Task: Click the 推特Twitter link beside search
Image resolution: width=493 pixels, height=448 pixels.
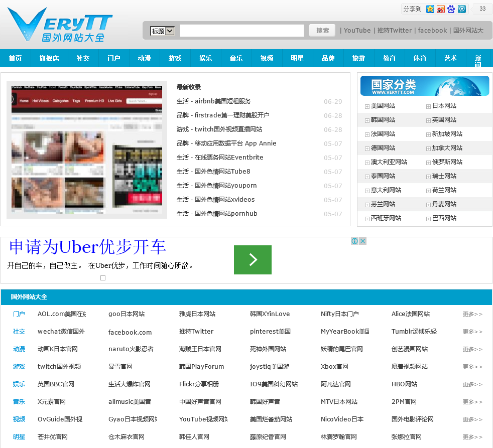Action: pos(394,31)
